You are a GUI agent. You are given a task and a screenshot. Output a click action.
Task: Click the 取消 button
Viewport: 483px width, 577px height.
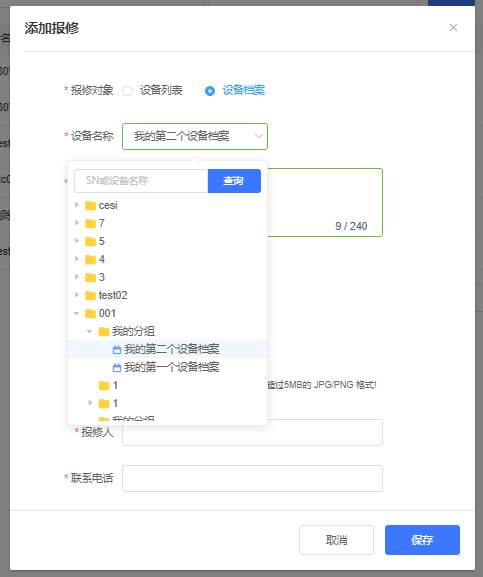coord(336,540)
